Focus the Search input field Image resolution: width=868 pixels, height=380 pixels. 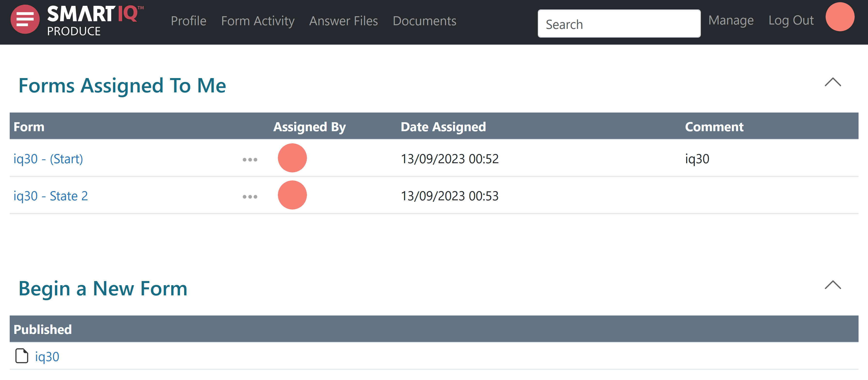point(619,24)
